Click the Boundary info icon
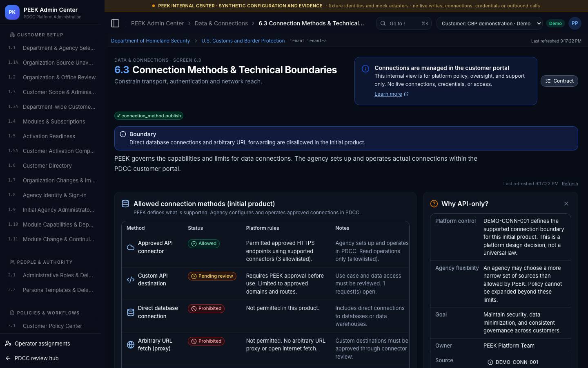 (123, 134)
